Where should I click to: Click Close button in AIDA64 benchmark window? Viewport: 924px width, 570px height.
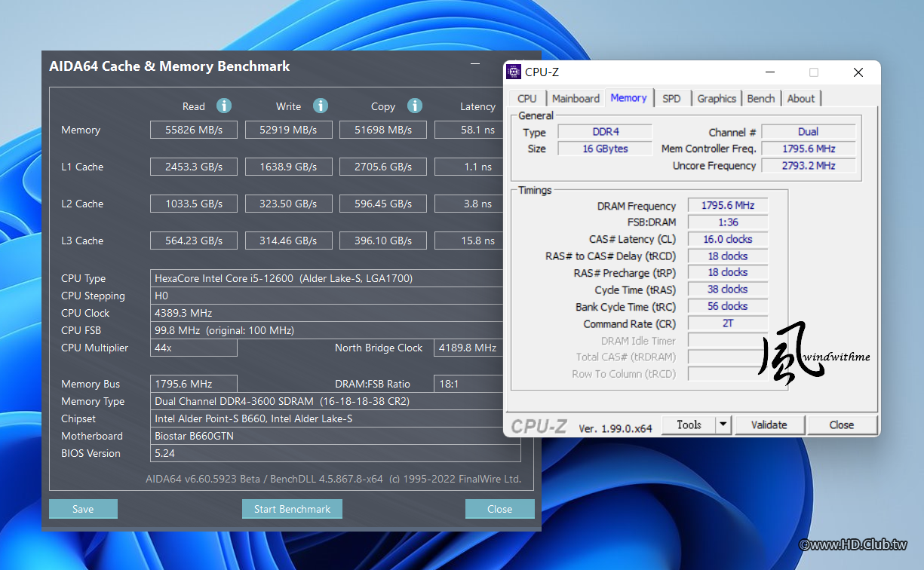(499, 509)
